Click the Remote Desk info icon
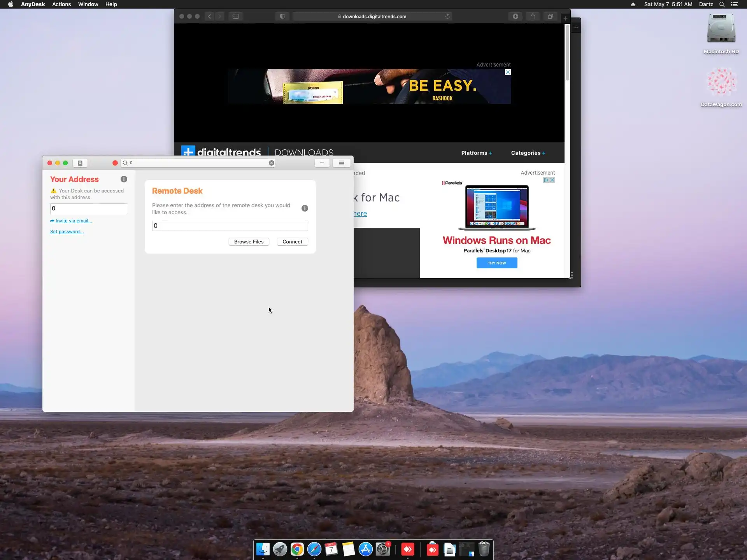This screenshot has height=560, width=747. pyautogui.click(x=305, y=208)
